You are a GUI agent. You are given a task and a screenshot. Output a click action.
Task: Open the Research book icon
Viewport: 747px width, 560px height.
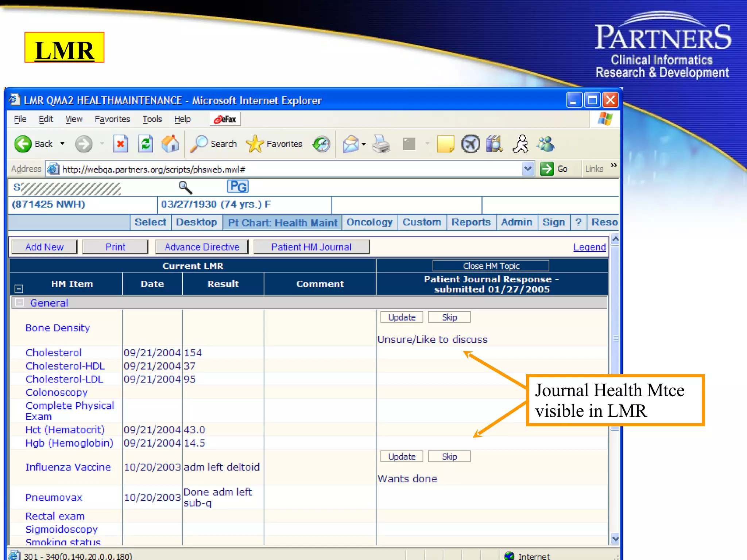[x=495, y=144]
